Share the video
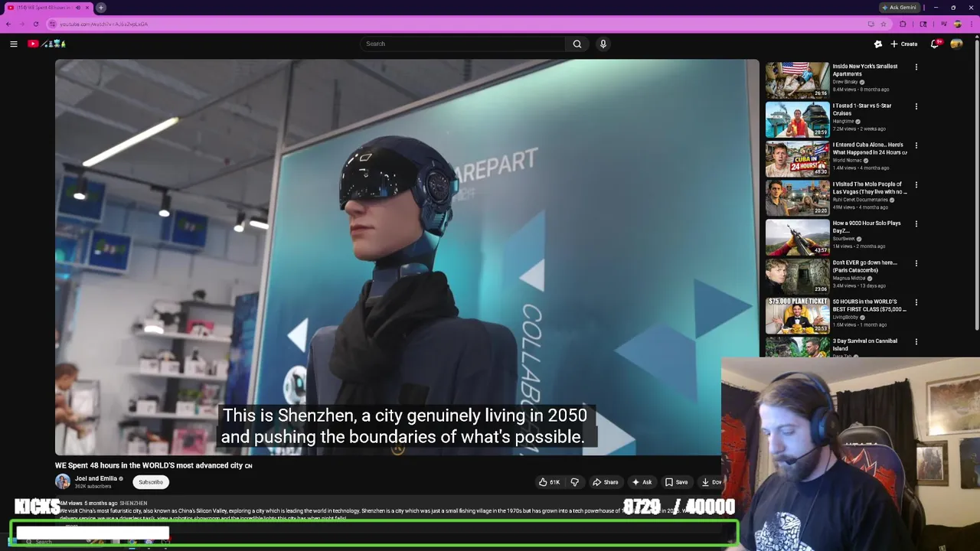Image resolution: width=980 pixels, height=551 pixels. pyautogui.click(x=605, y=482)
